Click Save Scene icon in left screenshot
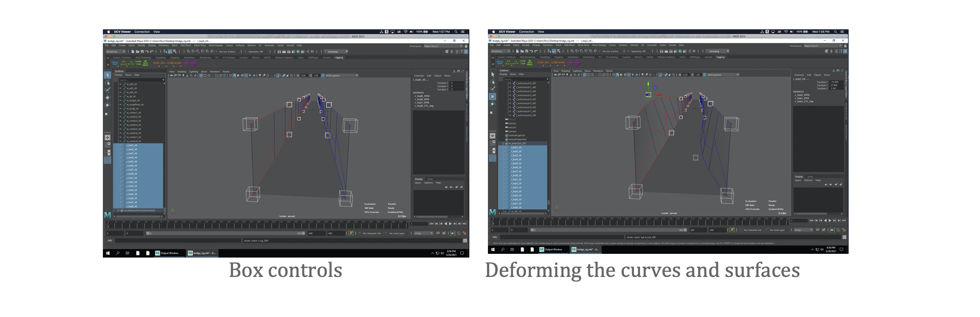This screenshot has height=317, width=980. [x=142, y=52]
